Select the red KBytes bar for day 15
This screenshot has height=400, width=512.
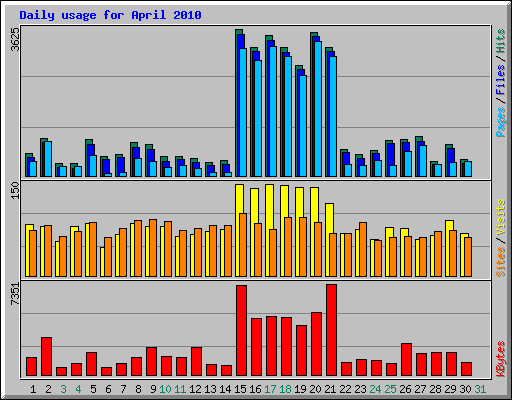pos(241,330)
